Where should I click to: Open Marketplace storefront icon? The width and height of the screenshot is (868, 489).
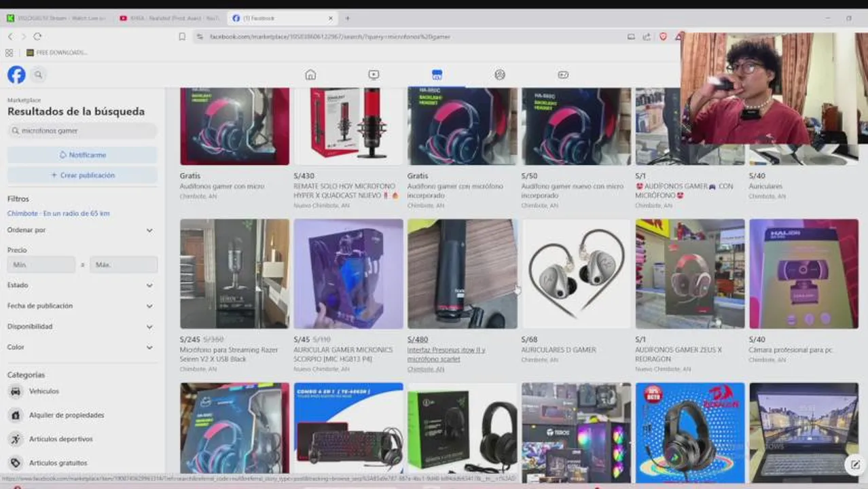[x=437, y=75]
